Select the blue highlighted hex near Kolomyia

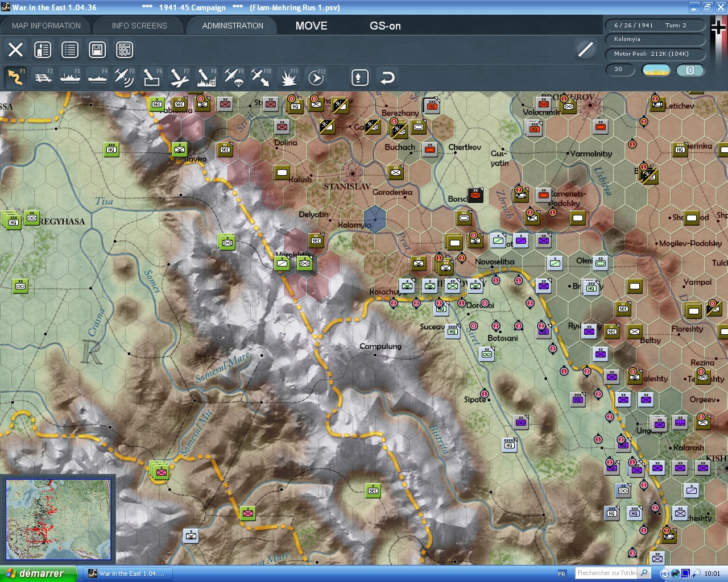375,218
